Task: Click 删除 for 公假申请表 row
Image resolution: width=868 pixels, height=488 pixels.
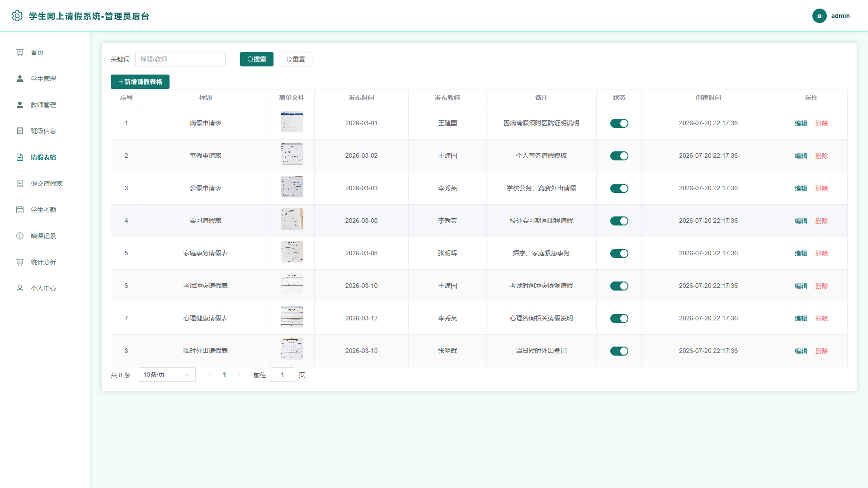Action: 821,188
